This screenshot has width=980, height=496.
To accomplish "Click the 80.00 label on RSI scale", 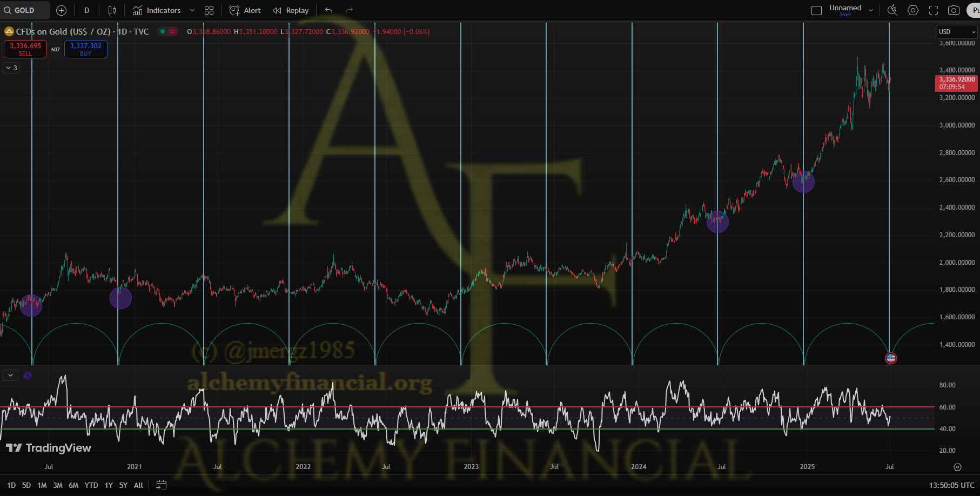I will 947,385.
